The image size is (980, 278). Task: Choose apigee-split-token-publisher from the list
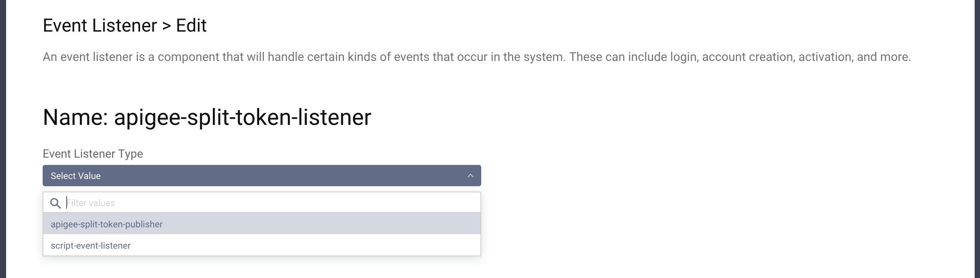click(x=107, y=224)
